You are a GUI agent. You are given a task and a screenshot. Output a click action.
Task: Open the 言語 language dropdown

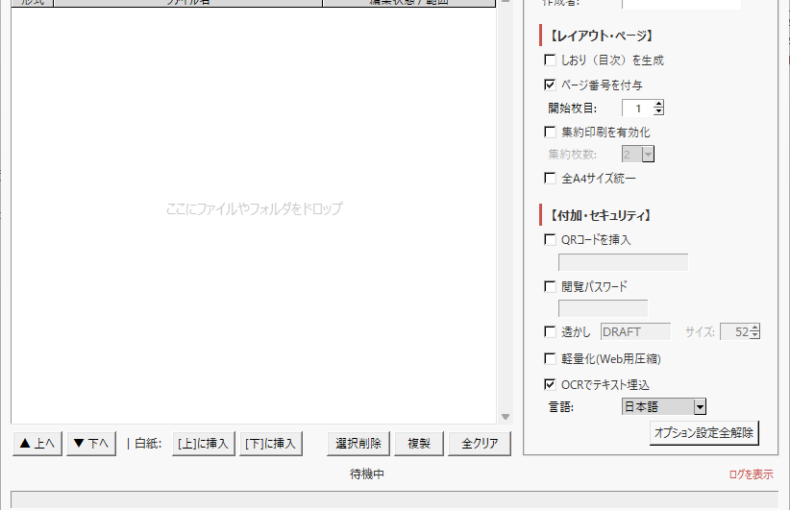tap(700, 407)
